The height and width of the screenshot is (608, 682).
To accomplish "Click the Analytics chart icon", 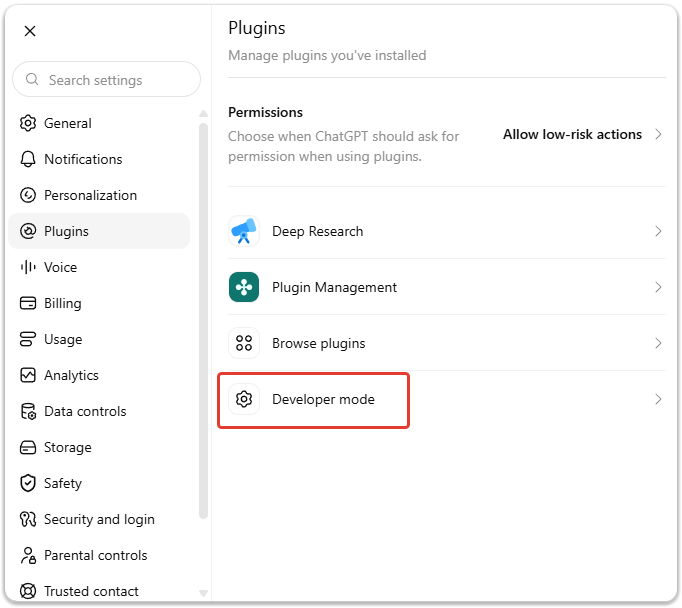I will click(x=28, y=375).
